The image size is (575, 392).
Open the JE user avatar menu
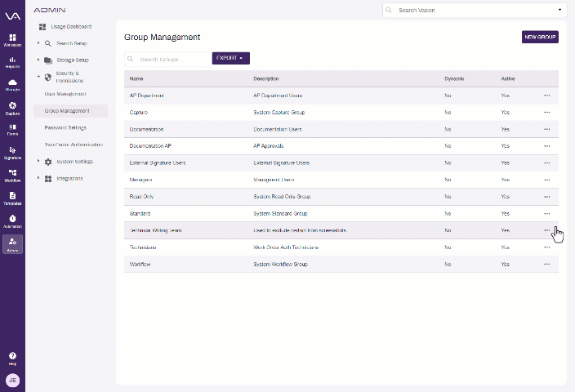(12, 381)
